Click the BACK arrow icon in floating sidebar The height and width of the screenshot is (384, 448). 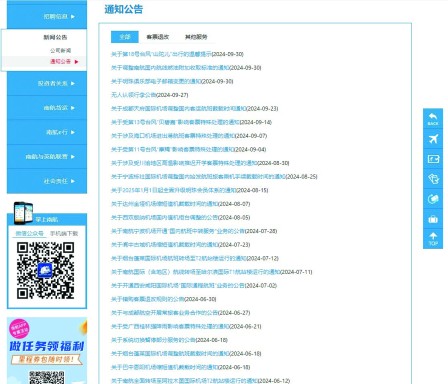click(x=433, y=119)
